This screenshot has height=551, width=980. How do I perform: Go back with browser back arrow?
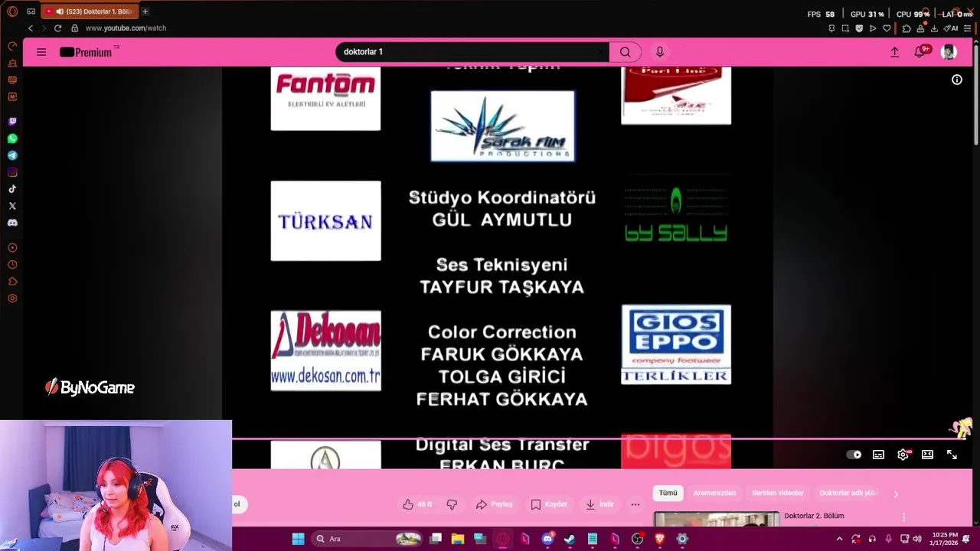[x=31, y=28]
